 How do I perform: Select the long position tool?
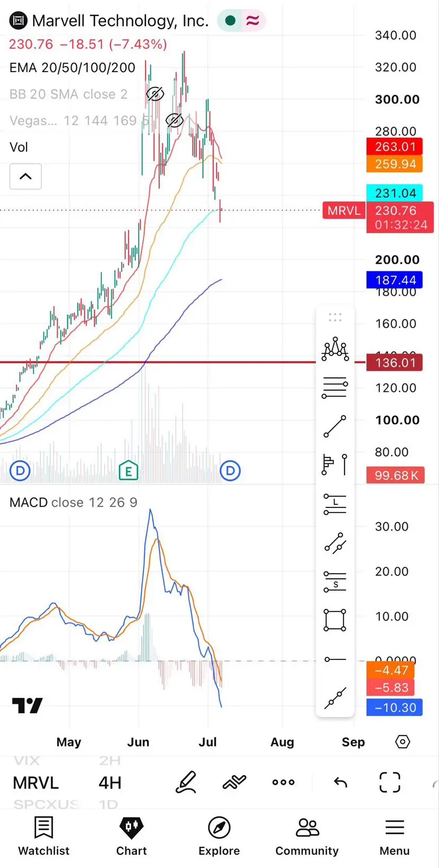point(335,504)
